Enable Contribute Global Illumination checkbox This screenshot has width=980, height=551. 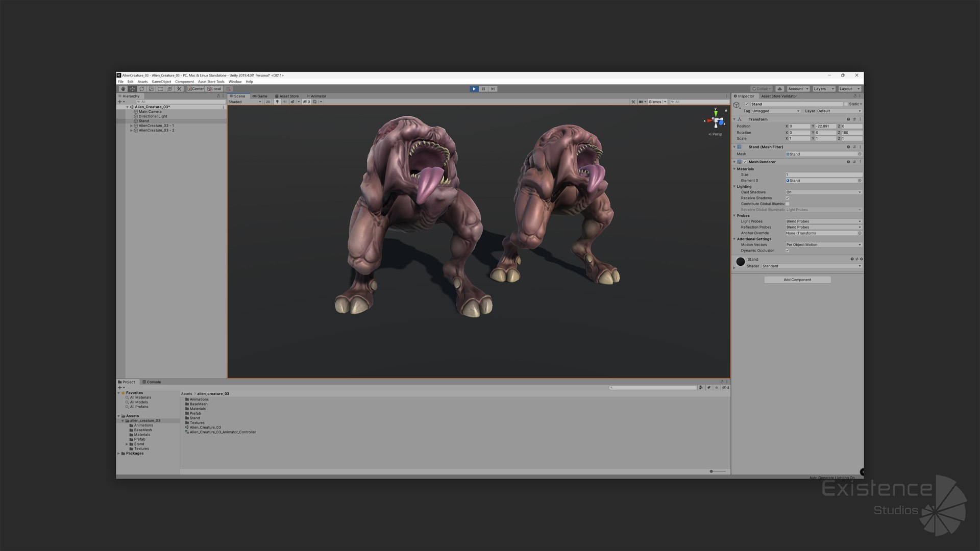click(787, 204)
